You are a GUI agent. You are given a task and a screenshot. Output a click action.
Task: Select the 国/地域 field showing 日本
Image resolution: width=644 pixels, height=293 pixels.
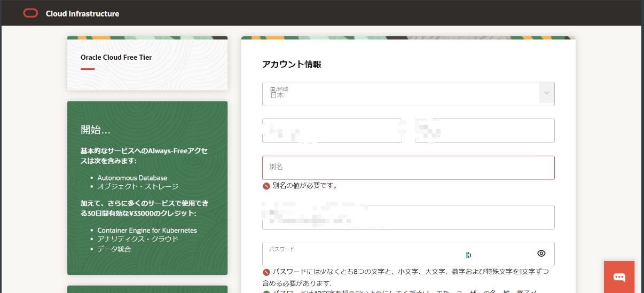[408, 93]
